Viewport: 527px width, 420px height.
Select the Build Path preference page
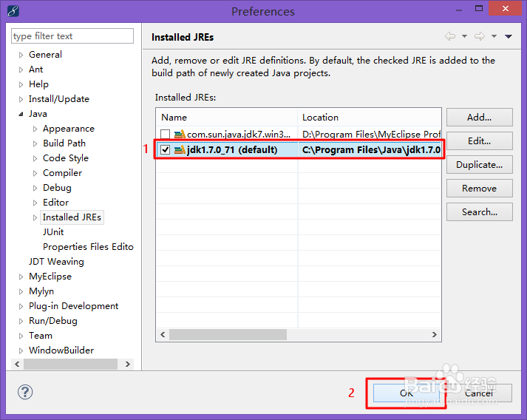pos(64,143)
